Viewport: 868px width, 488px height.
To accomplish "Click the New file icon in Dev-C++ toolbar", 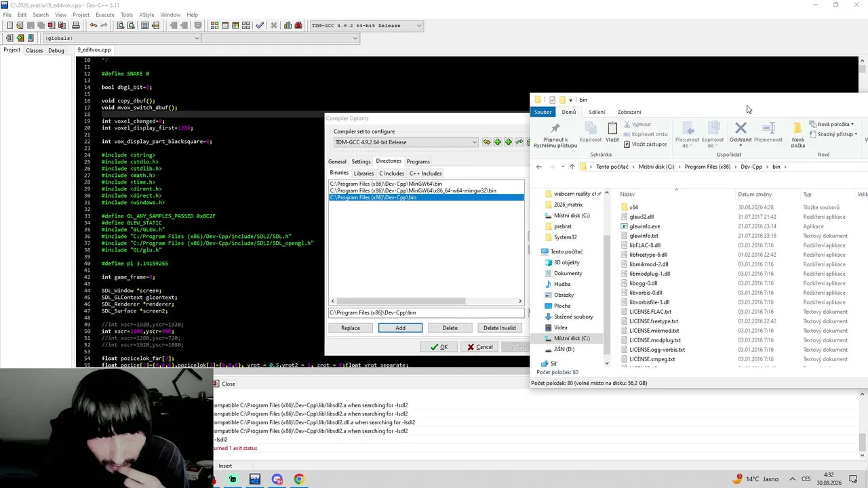I will (x=9, y=26).
